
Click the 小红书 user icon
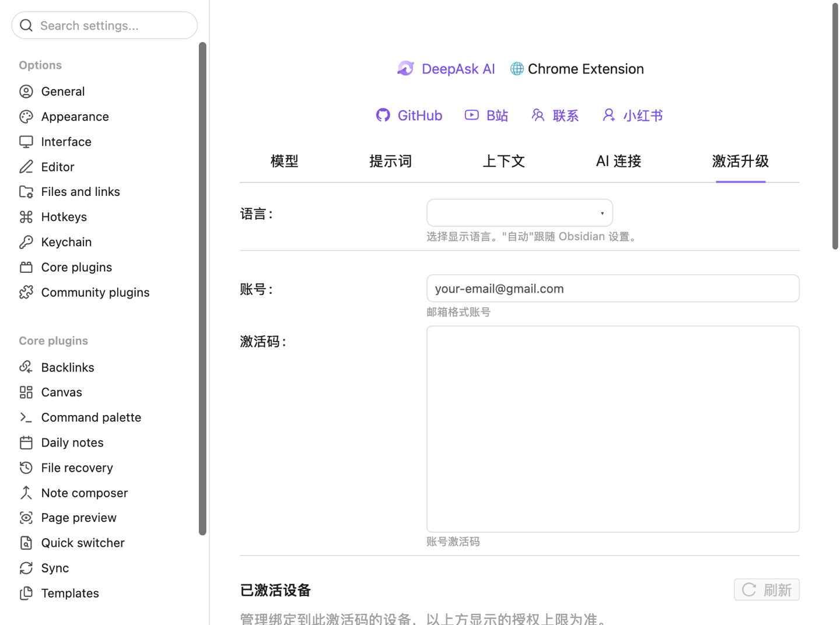pos(609,115)
